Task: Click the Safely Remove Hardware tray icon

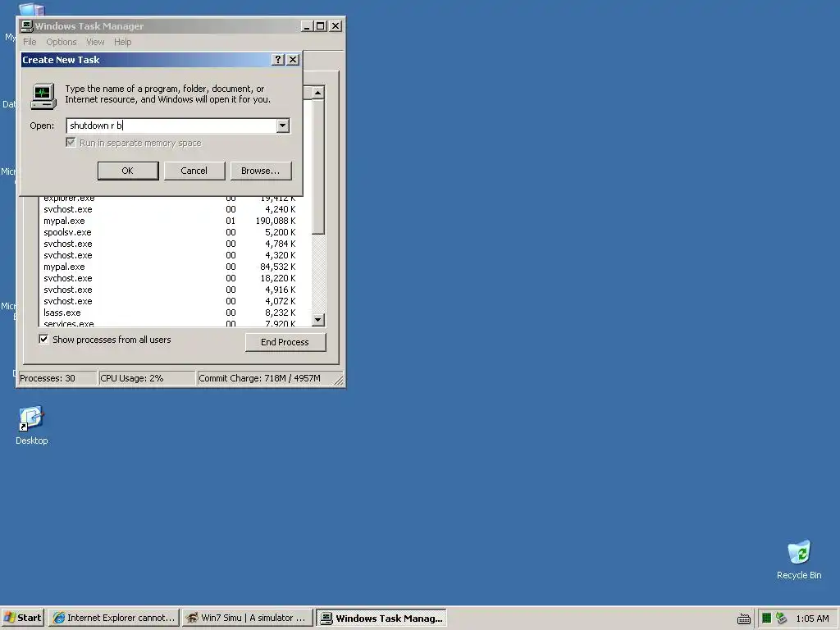Action: [x=781, y=619]
